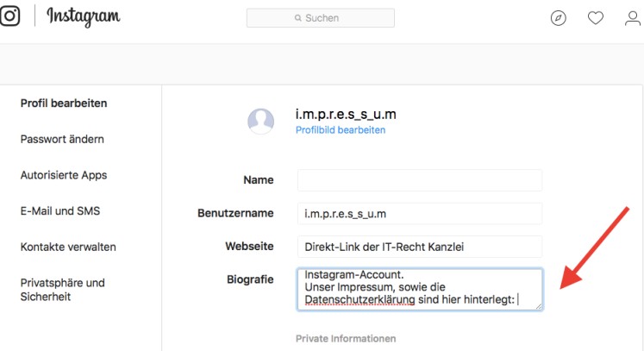Viewport: 644px width, 351px height.
Task: Click the Profilbild bearbeiten link
Action: point(341,130)
